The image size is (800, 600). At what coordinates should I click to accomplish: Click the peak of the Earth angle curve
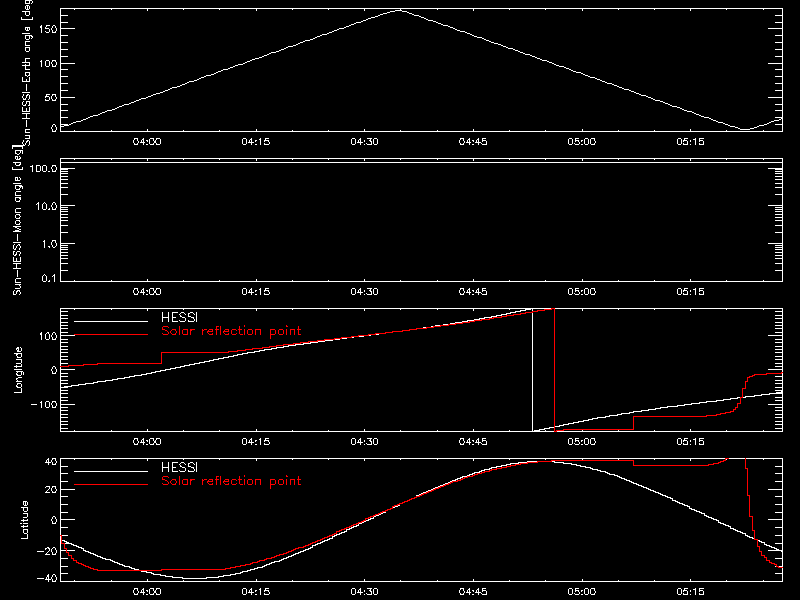click(399, 10)
